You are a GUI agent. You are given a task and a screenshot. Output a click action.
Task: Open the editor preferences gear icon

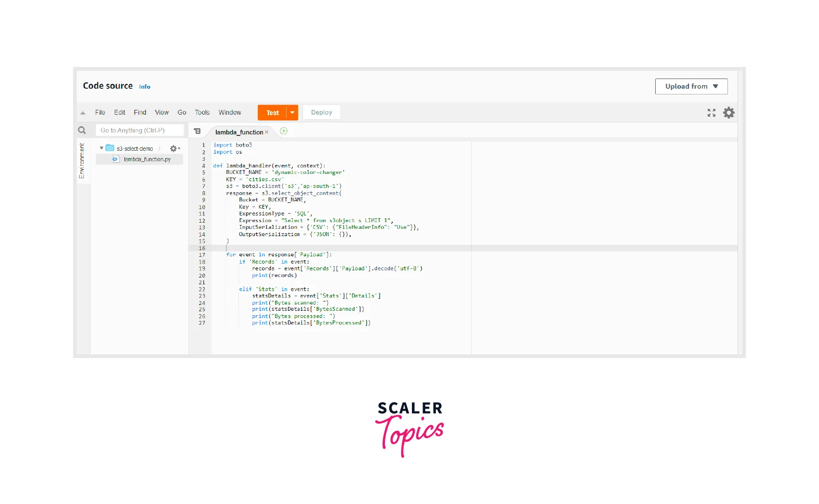(728, 113)
